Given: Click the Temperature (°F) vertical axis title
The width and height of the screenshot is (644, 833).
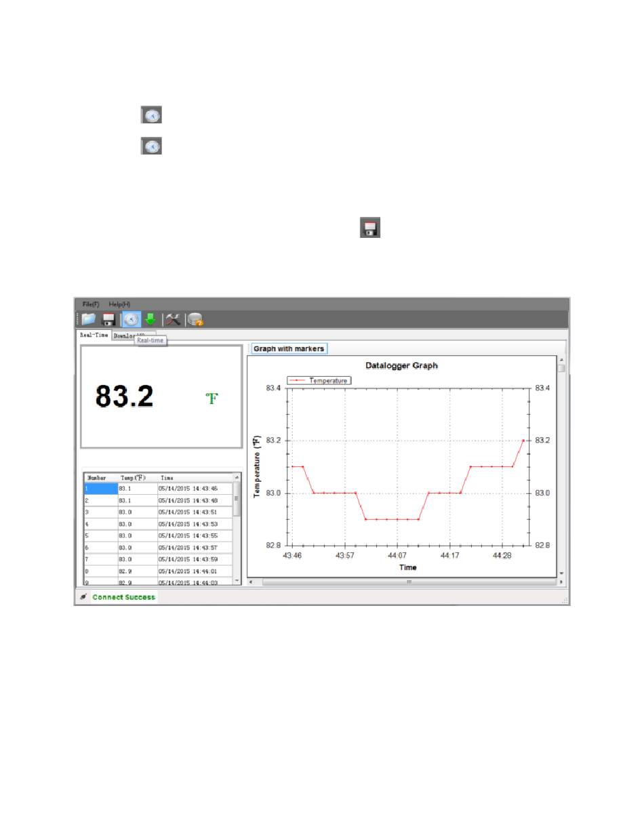Looking at the screenshot, I should click(258, 466).
